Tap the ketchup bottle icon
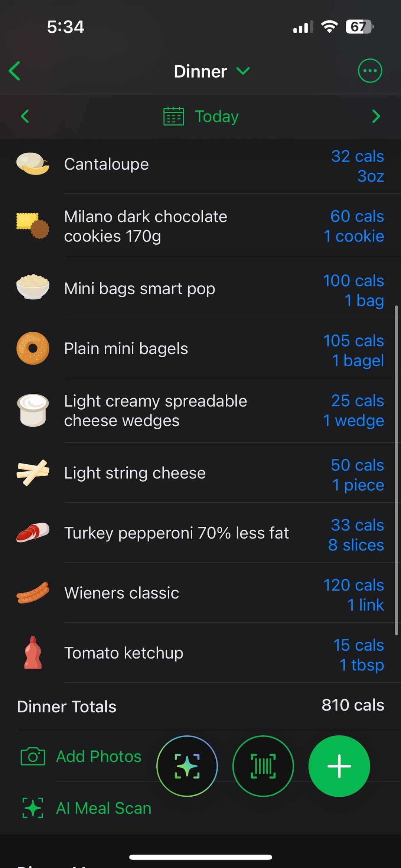The image size is (401, 868). (x=33, y=653)
